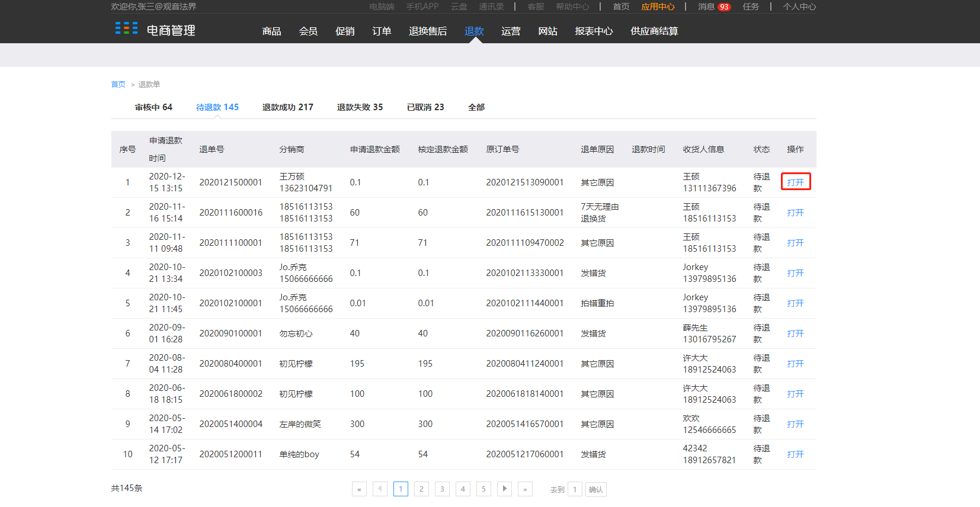
Task: Click 首页 in the breadcrumb
Action: point(118,85)
